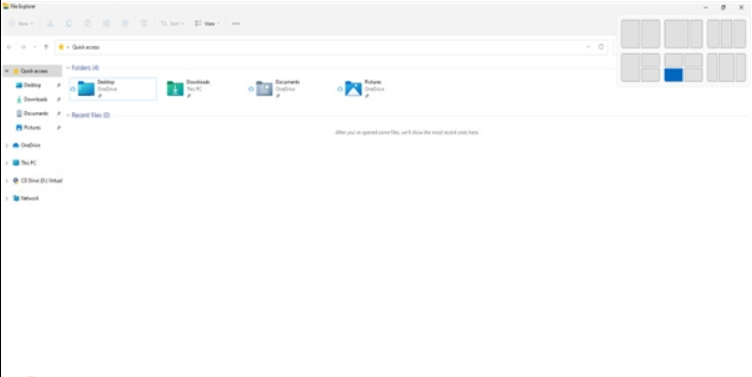
Task: Select Documents in Quick access sidebar
Action: (35, 114)
